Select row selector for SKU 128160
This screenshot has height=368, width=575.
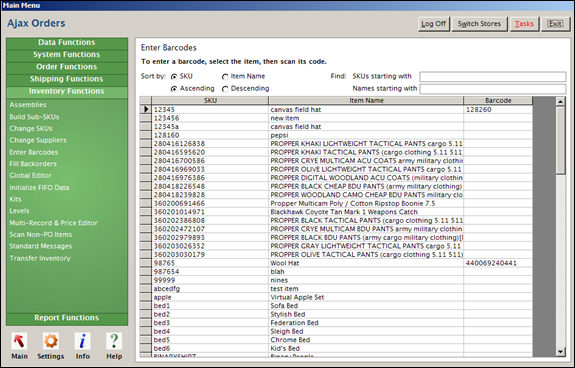point(146,135)
